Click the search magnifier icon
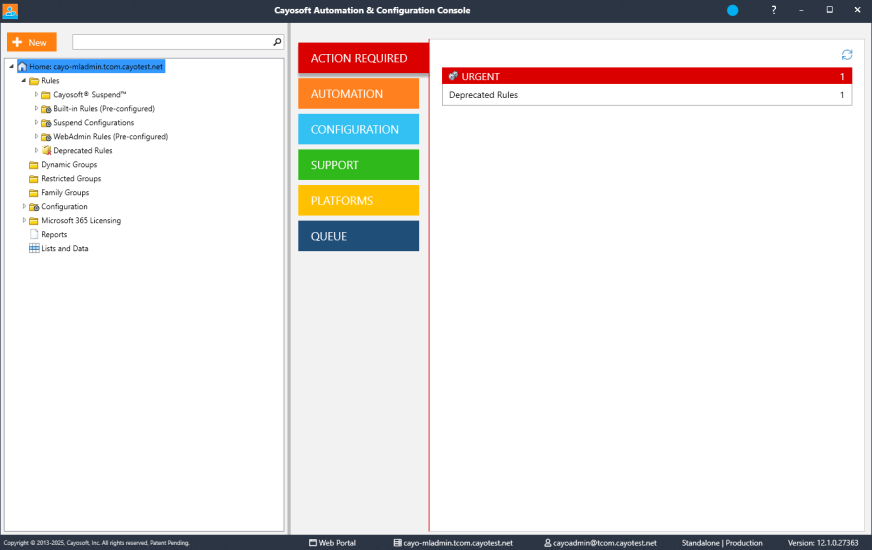This screenshot has width=872, height=550. 277,42
